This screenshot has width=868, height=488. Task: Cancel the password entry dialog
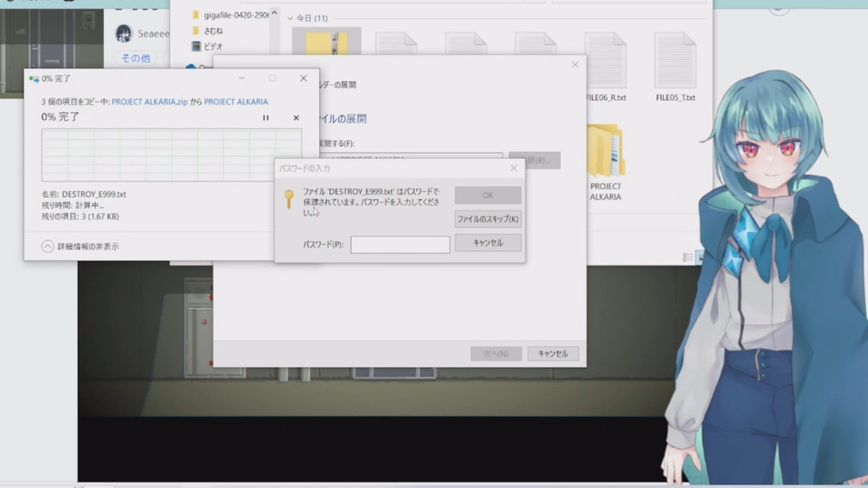487,243
